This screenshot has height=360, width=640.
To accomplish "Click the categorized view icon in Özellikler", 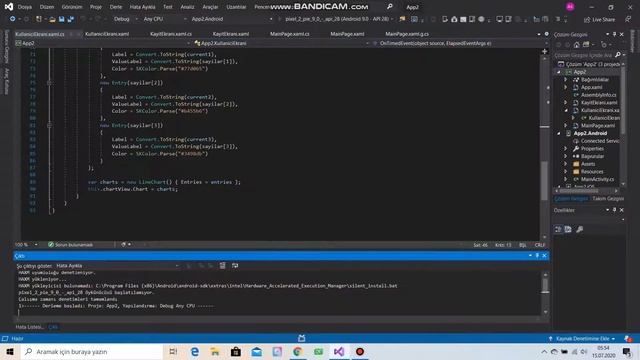I will click(x=558, y=229).
